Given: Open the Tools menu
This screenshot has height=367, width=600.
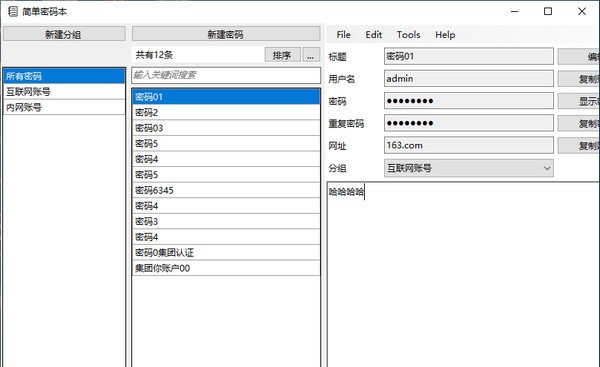Looking at the screenshot, I should 408,35.
